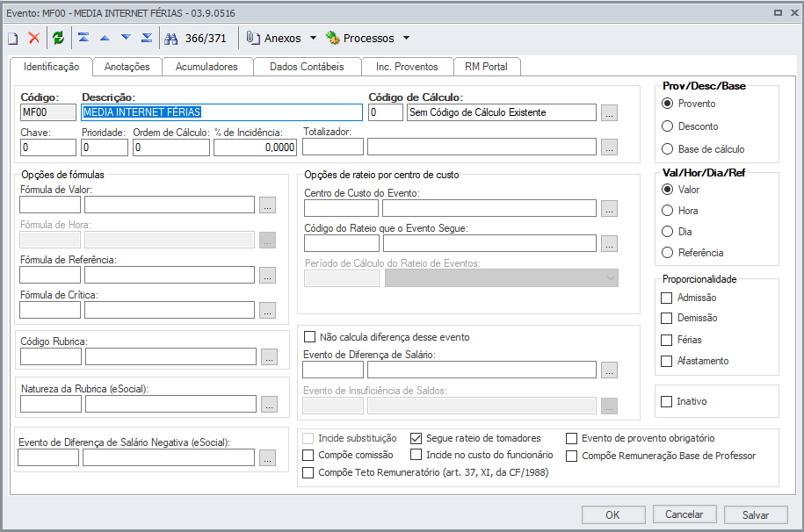Viewport: 804px width, 532px height.
Task: Check Compõe Teto Remuneratório box
Action: pyautogui.click(x=308, y=472)
